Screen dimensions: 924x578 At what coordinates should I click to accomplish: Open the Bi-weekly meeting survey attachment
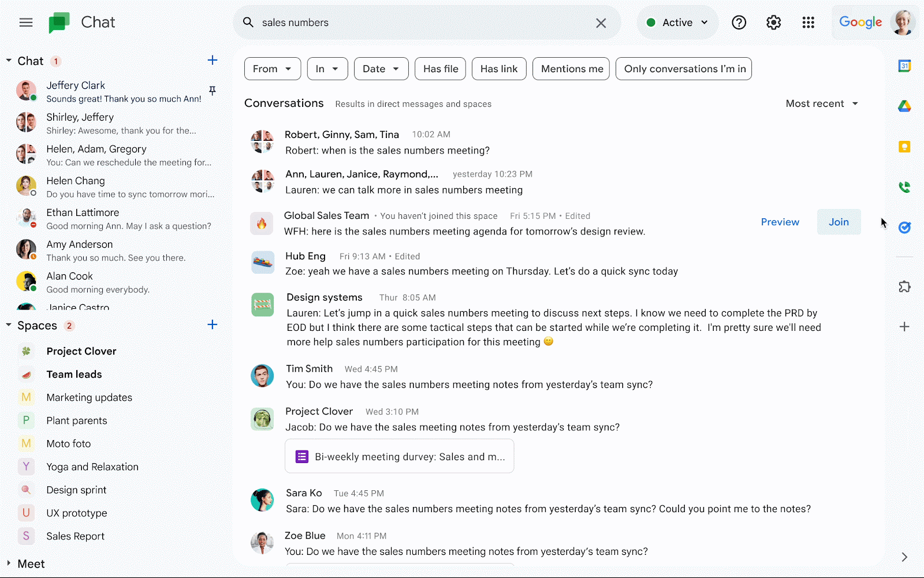pos(399,456)
